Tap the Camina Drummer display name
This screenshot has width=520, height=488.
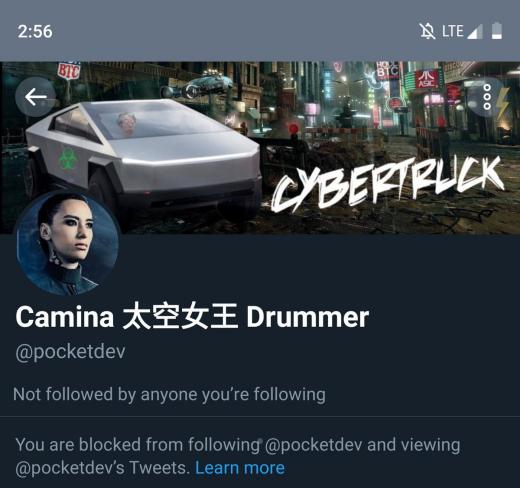(192, 317)
